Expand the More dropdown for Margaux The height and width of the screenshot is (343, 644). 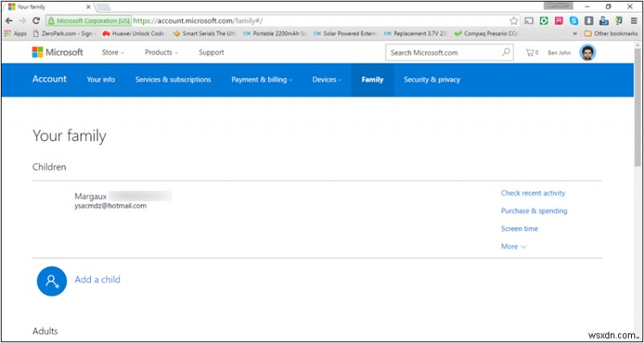513,246
